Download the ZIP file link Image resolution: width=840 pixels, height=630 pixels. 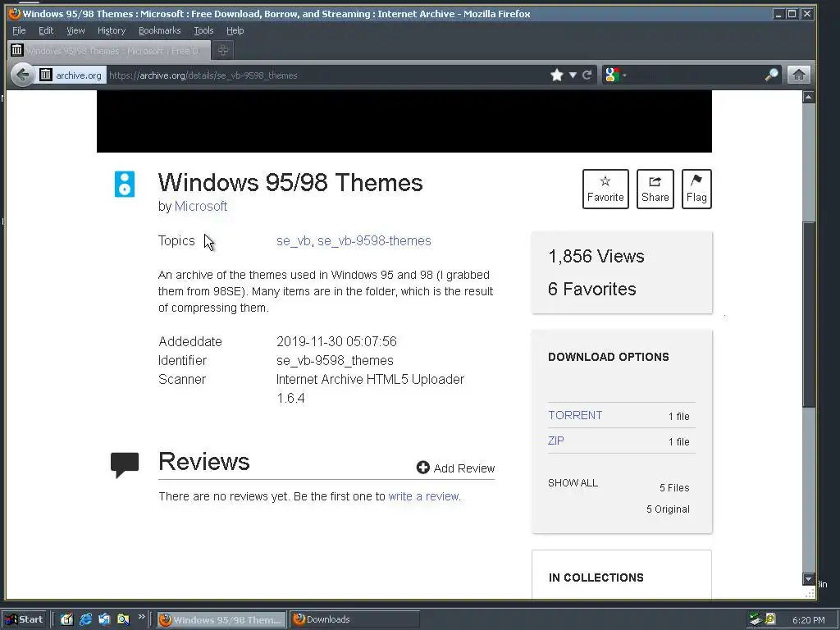click(555, 441)
